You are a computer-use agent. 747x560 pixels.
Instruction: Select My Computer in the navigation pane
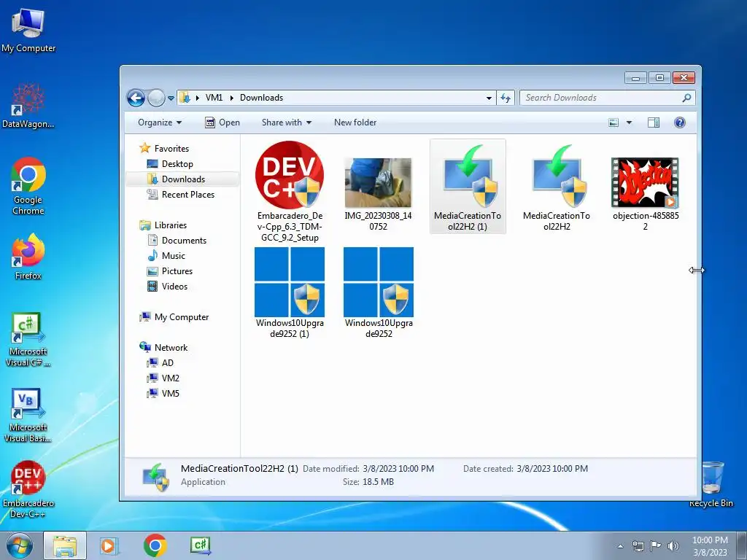(x=174, y=317)
